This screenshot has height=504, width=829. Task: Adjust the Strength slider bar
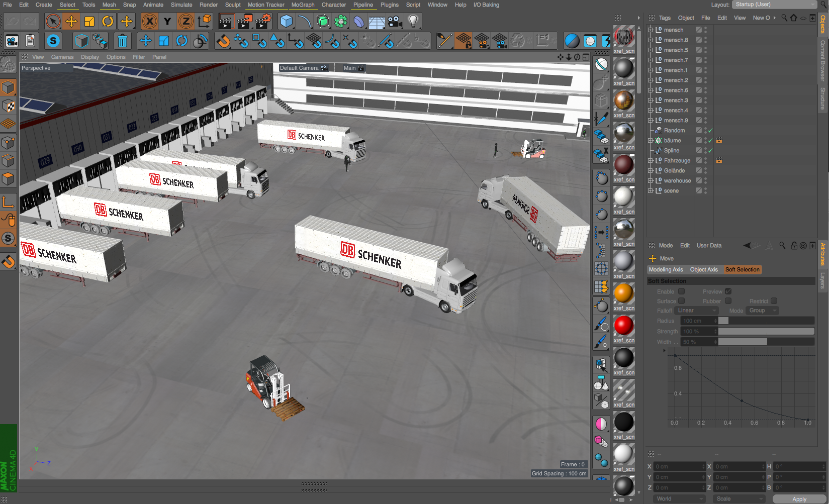click(x=766, y=331)
